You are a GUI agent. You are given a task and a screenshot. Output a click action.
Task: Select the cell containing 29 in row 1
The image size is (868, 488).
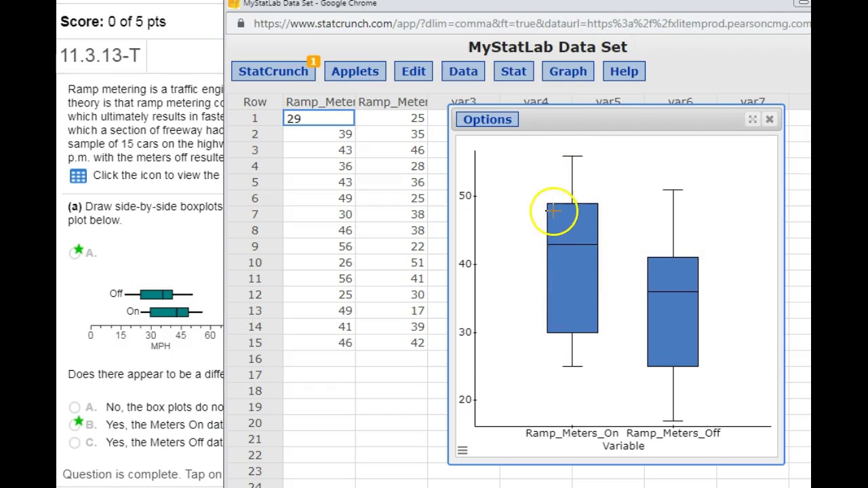(319, 119)
